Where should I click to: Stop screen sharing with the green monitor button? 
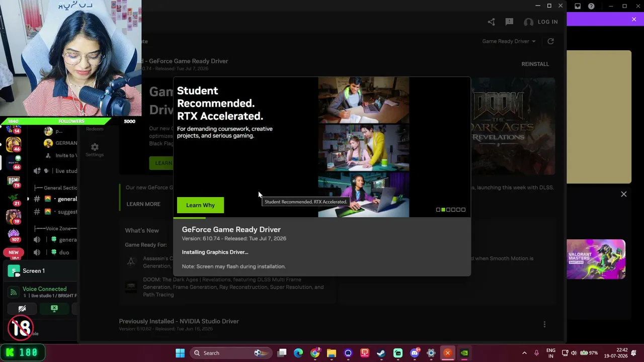[x=54, y=309]
